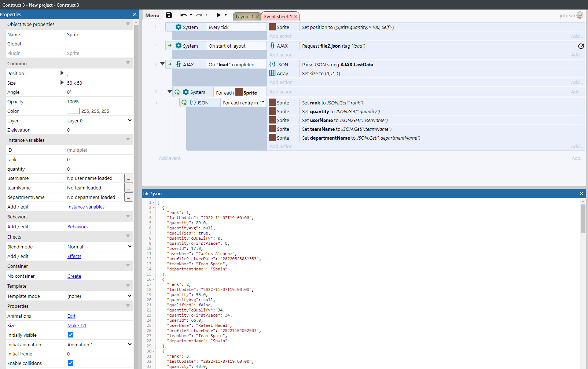
Task: Uncheck Initially visible checkbox
Action: (x=71, y=335)
